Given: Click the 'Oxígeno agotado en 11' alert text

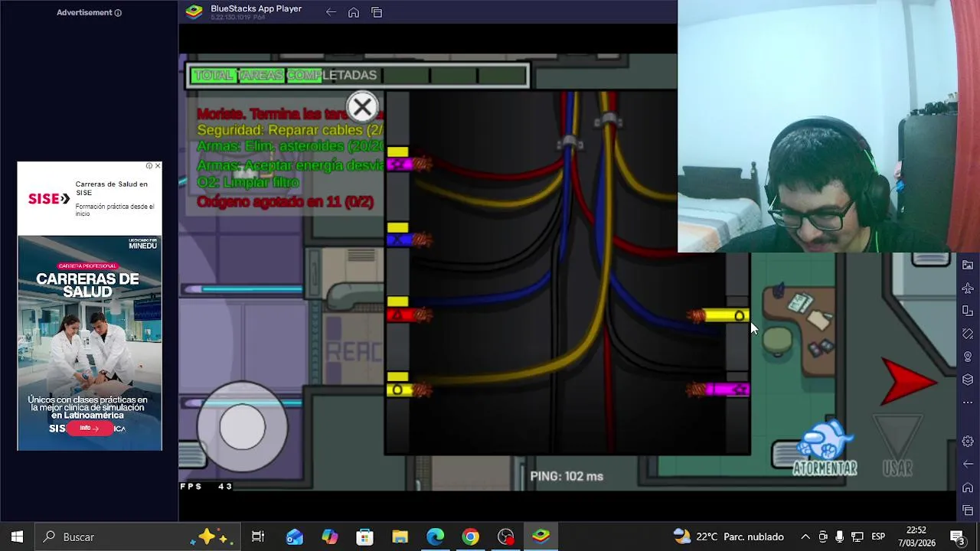Looking at the screenshot, I should click(285, 202).
